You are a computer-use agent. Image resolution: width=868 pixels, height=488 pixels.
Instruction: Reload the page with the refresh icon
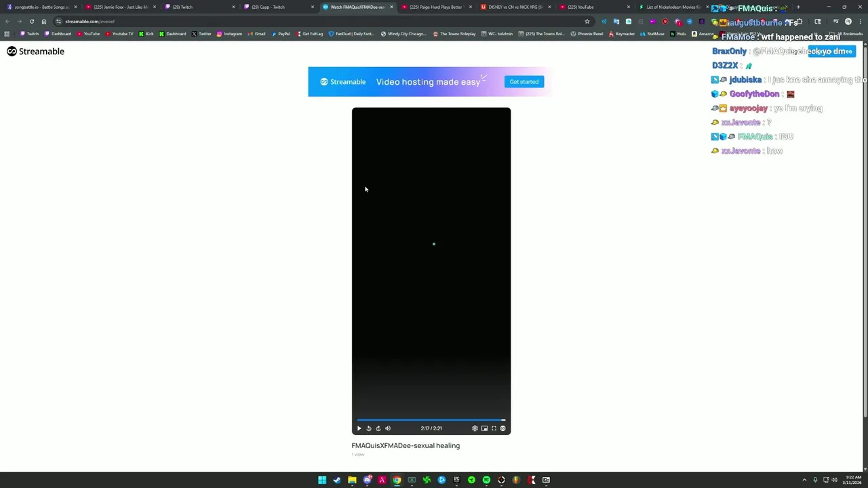click(x=31, y=21)
